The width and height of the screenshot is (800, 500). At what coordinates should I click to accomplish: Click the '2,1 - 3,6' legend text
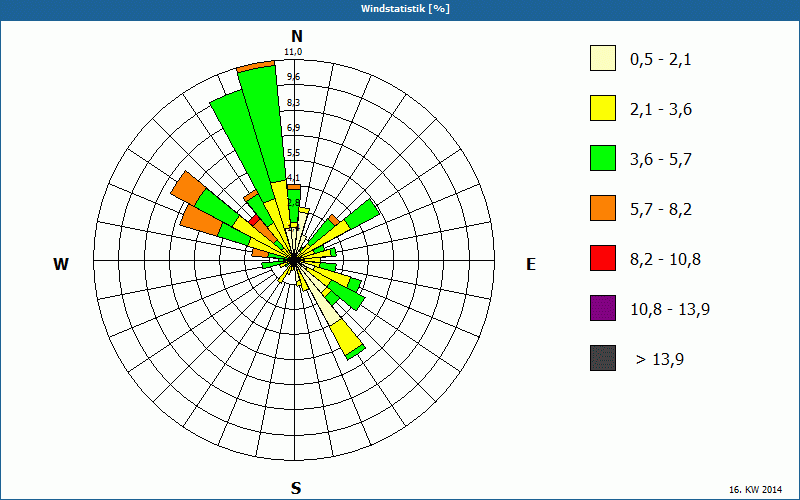[661, 110]
